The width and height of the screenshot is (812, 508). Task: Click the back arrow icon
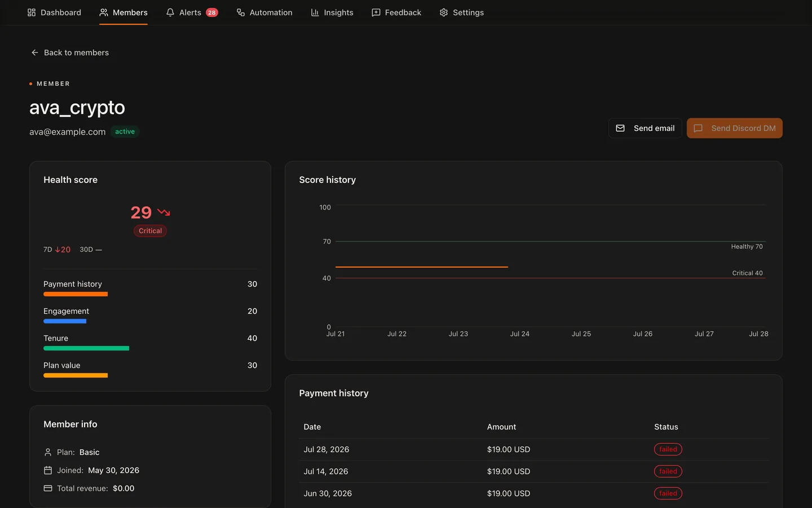click(34, 52)
